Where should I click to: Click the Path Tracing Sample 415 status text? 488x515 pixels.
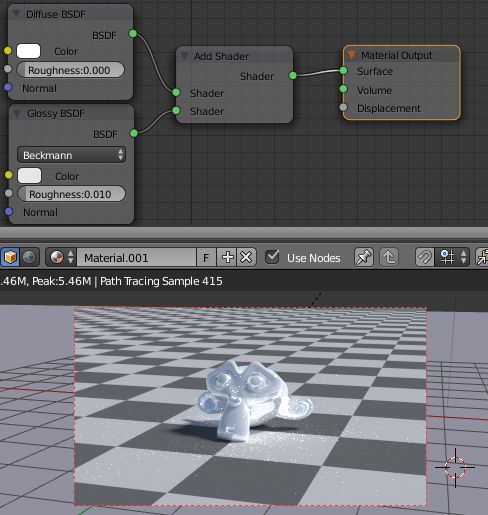(161, 281)
